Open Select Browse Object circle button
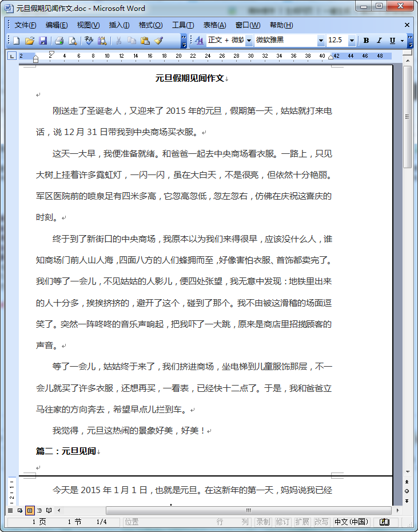Image resolution: width=418 pixels, height=532 pixels. (407, 491)
